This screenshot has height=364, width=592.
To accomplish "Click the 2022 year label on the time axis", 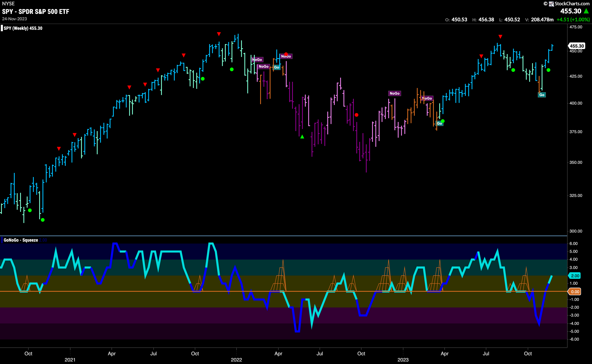I will [236, 360].
